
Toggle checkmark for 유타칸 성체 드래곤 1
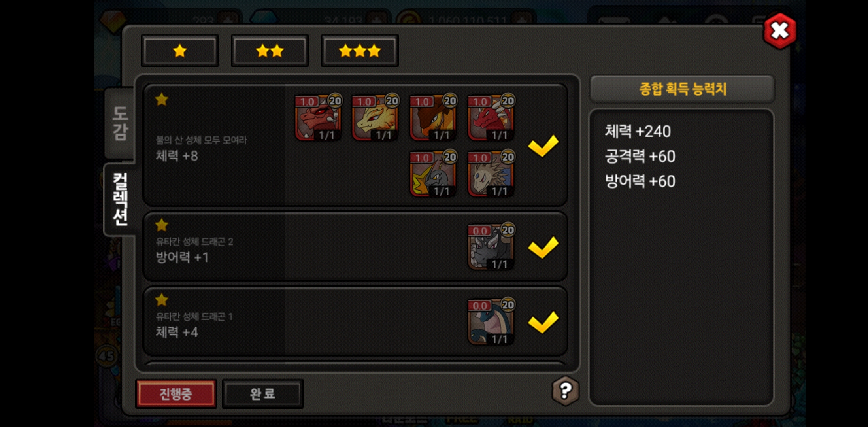tap(543, 322)
